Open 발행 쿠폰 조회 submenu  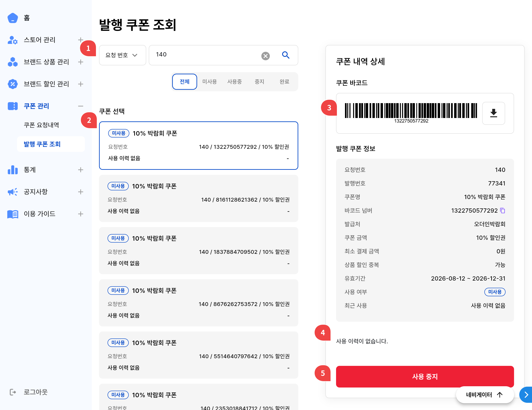click(51, 144)
